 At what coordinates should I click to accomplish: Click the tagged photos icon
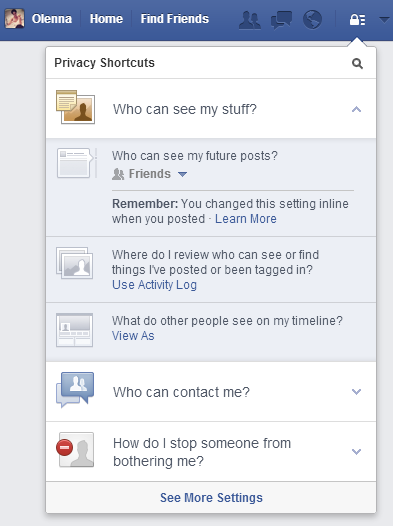74,263
